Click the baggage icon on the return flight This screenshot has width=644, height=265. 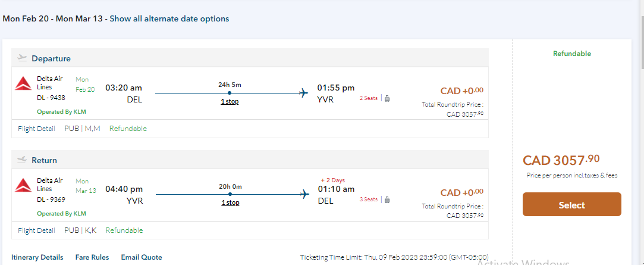point(387,199)
